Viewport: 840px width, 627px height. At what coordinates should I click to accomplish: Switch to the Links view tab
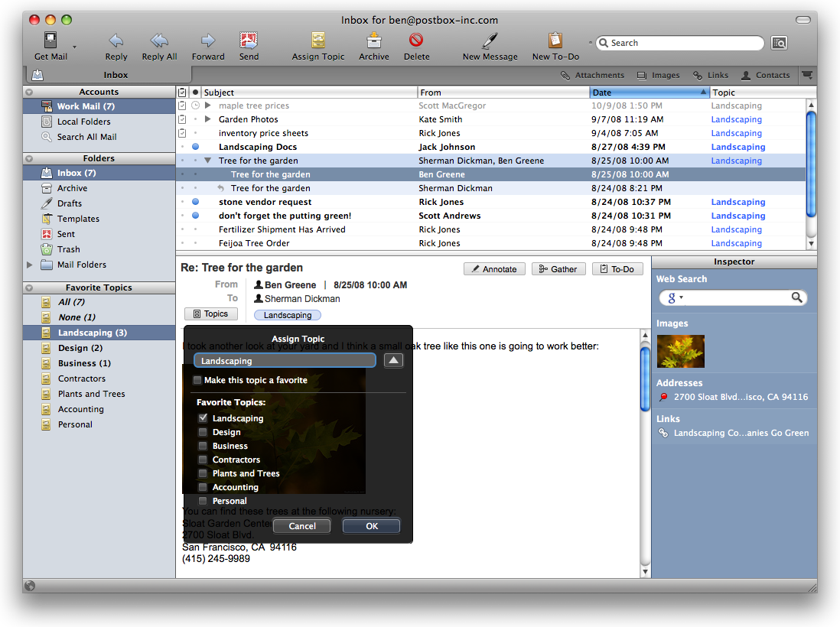[x=711, y=76]
